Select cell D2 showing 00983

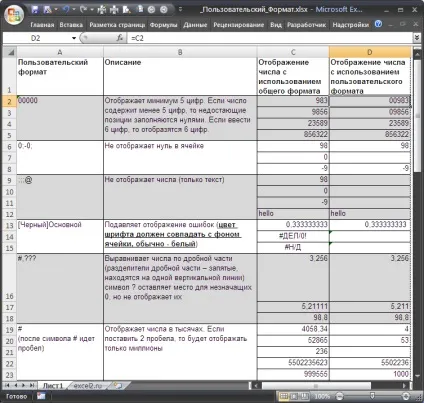370,101
